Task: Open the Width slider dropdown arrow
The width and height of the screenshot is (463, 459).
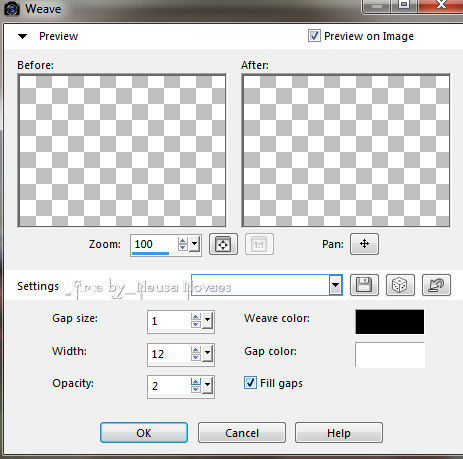Action: pos(207,353)
